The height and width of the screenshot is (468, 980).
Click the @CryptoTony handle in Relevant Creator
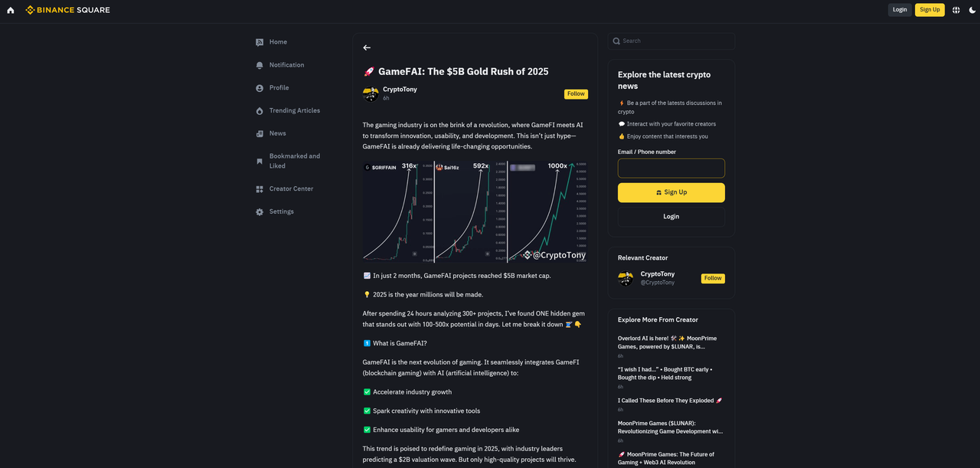658,283
